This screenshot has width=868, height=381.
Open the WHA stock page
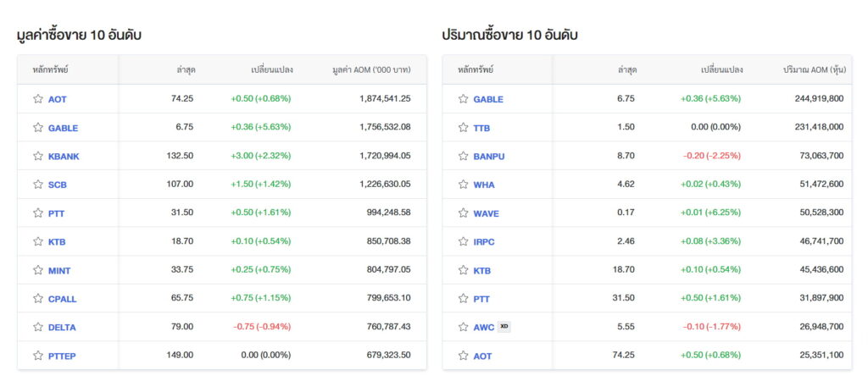[484, 185]
